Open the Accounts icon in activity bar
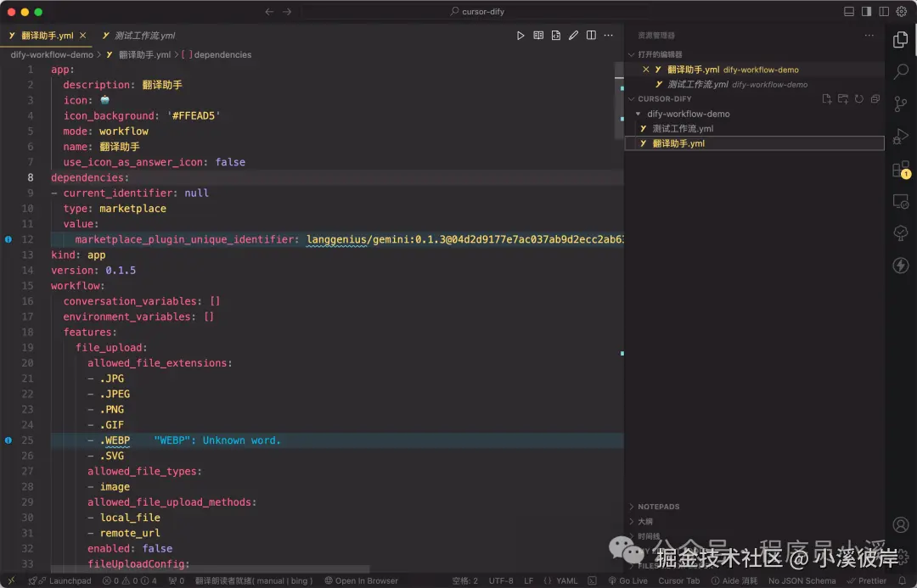917x588 pixels. tap(901, 524)
